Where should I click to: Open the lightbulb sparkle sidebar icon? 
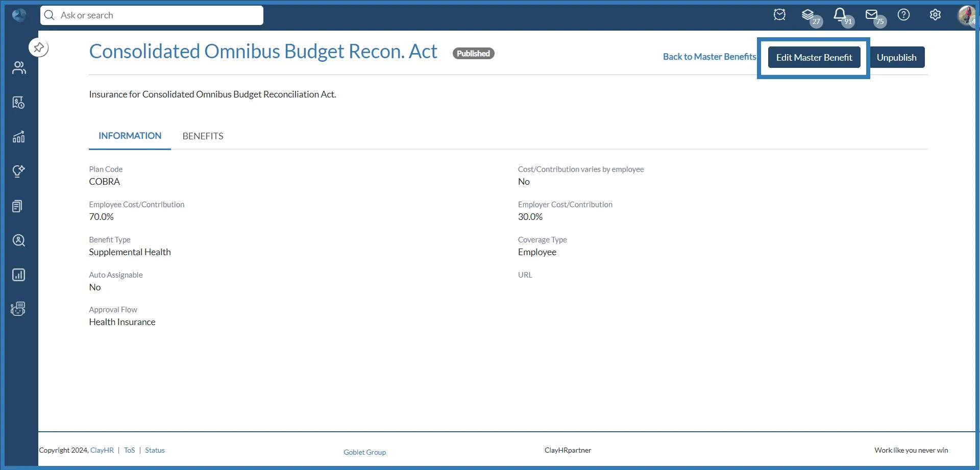click(19, 171)
